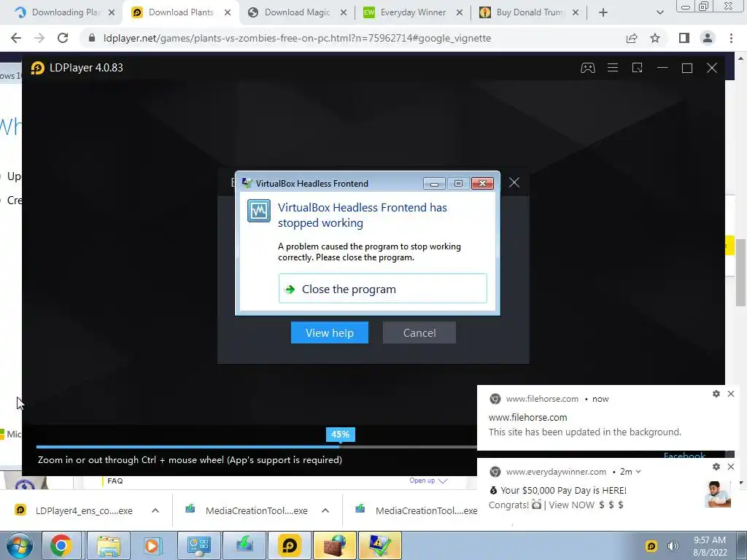Click the Cancel button
The width and height of the screenshot is (747, 560).
tap(419, 332)
